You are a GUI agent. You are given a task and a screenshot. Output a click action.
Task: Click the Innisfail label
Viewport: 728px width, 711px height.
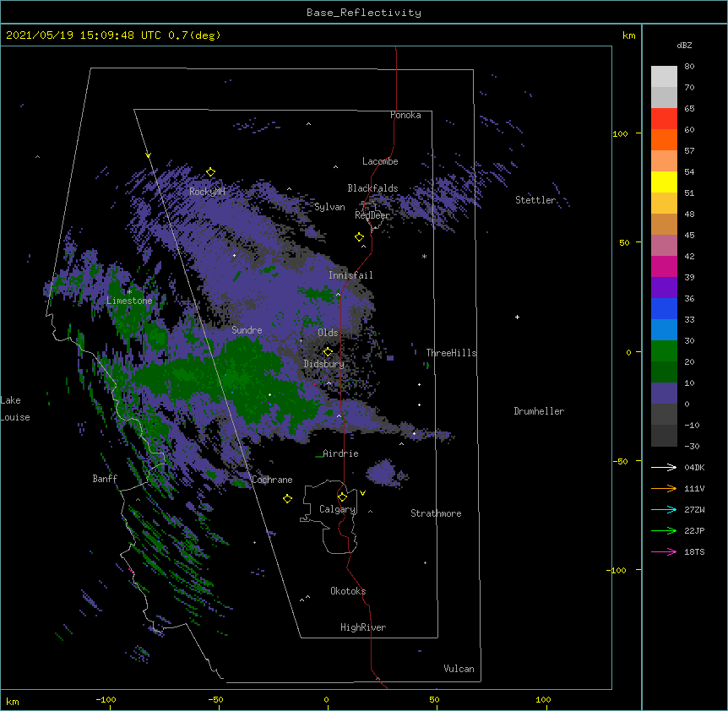point(350,275)
